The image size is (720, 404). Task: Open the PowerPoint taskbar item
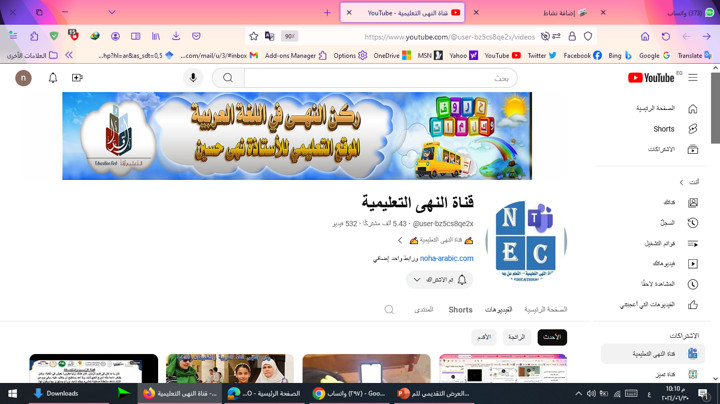(x=435, y=393)
